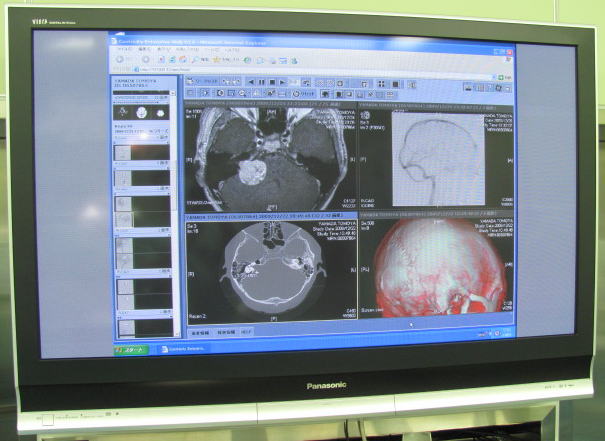
Task: Click the left panel vertical scrollbar
Action: 173,200
